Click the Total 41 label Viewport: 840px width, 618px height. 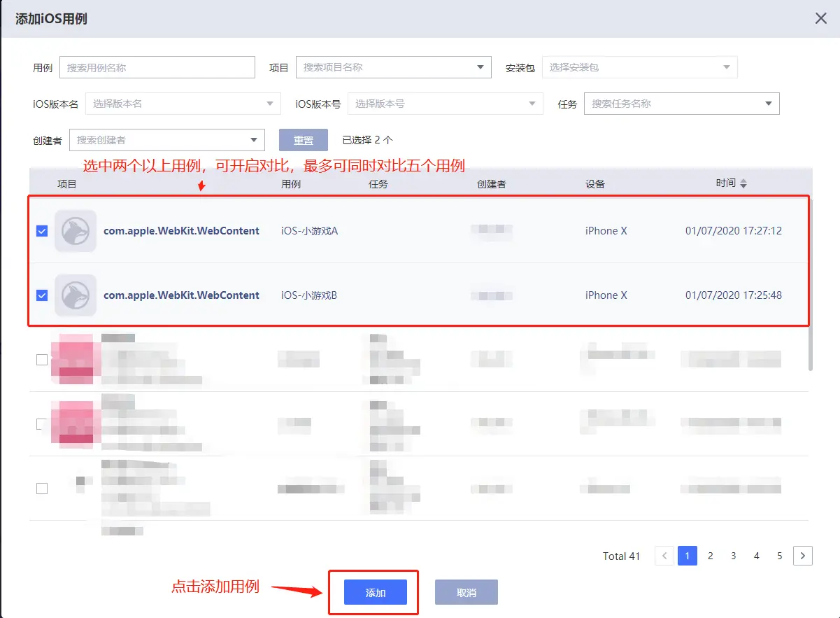tap(622, 556)
